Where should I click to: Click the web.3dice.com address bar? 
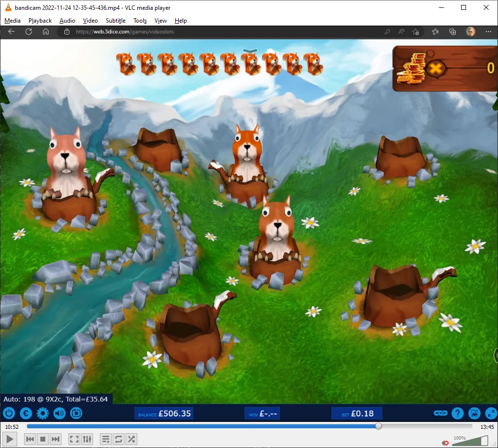click(125, 32)
